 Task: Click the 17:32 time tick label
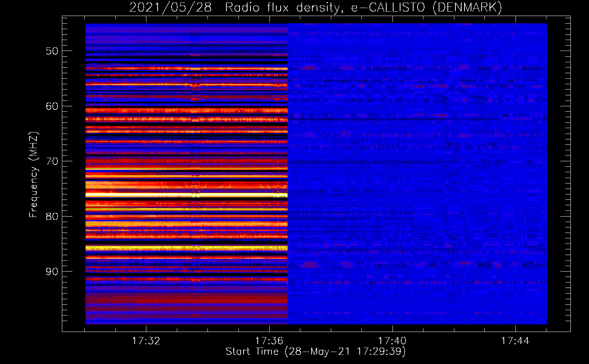coord(146,341)
